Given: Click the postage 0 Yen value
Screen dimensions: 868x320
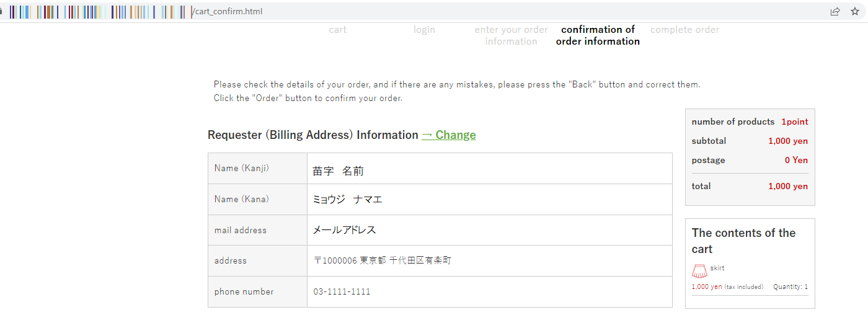Looking at the screenshot, I should (796, 160).
